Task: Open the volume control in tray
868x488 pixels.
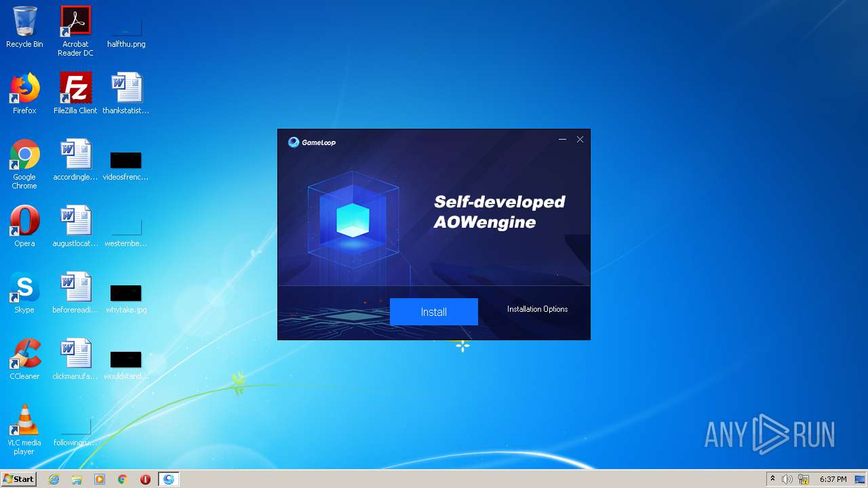Action: point(787,479)
